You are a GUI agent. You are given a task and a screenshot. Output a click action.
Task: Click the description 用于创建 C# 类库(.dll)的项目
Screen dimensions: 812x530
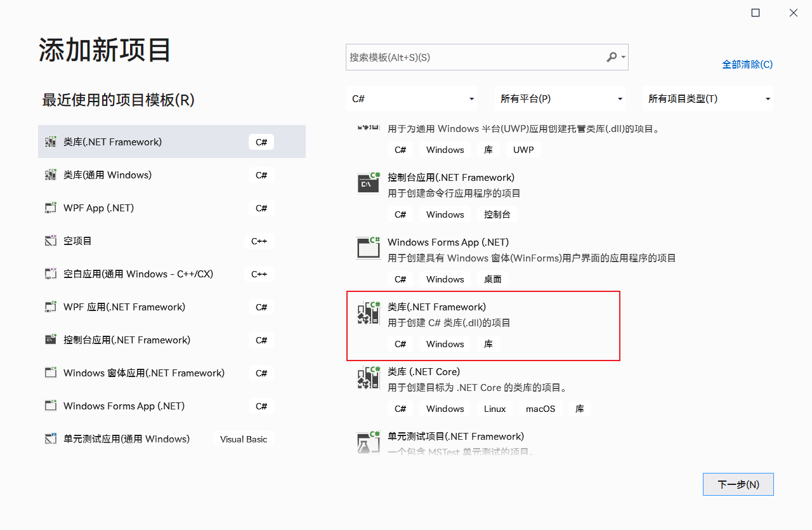point(449,323)
